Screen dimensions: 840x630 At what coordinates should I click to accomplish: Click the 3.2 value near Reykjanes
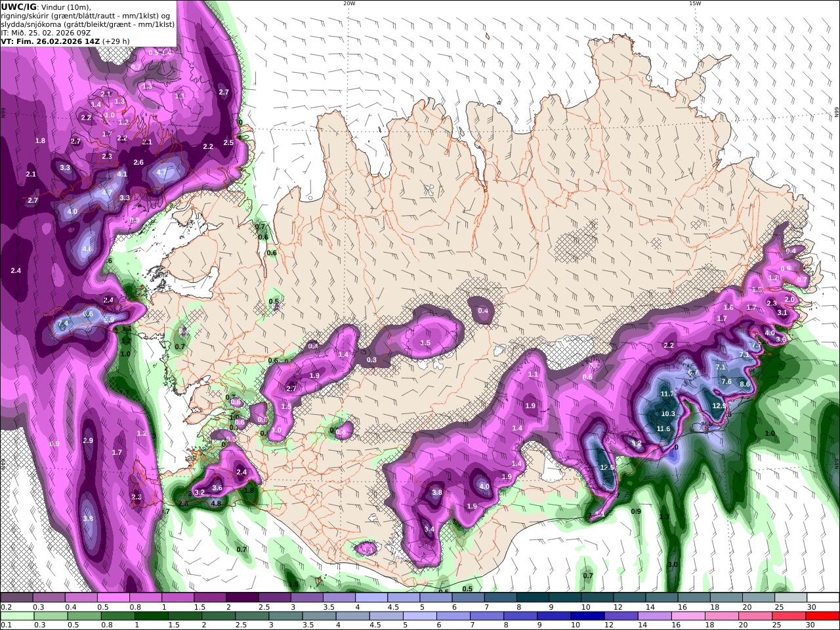[200, 492]
